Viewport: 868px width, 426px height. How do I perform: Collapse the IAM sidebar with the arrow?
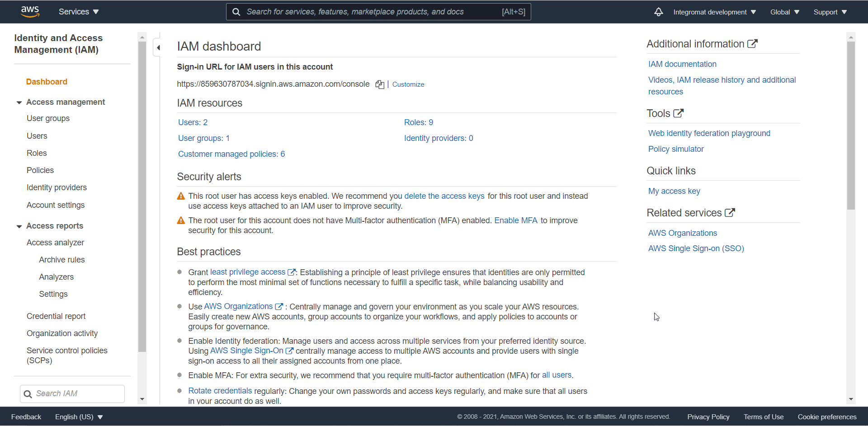point(158,47)
